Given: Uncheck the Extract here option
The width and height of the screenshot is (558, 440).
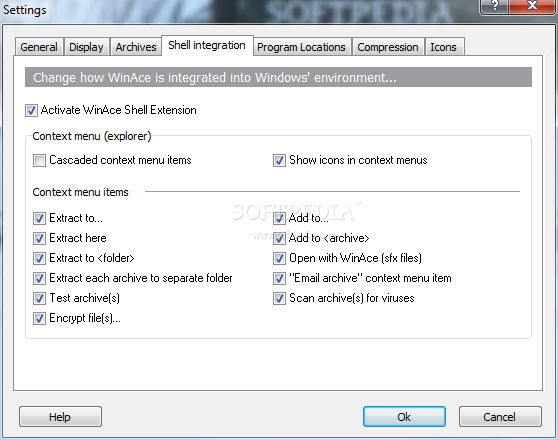Looking at the screenshot, I should click(x=39, y=238).
